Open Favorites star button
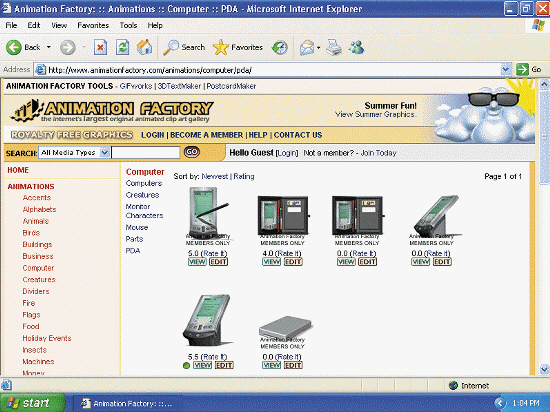The width and height of the screenshot is (550, 412). (238, 47)
